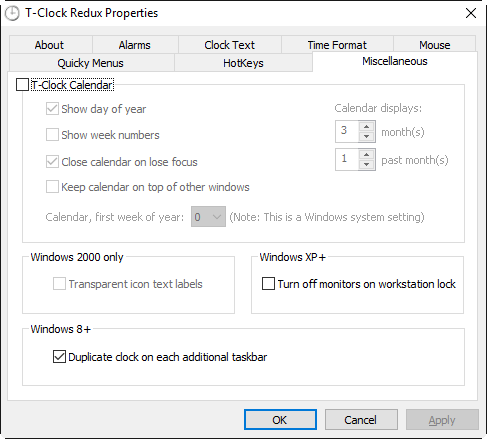
Task: Switch to the Alarms tab
Action: [x=135, y=45]
